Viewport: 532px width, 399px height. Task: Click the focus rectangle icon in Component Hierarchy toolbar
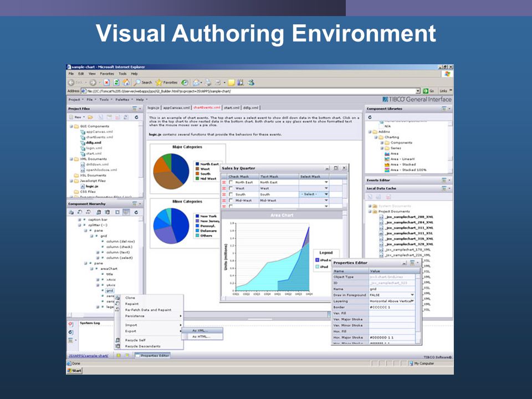click(117, 212)
